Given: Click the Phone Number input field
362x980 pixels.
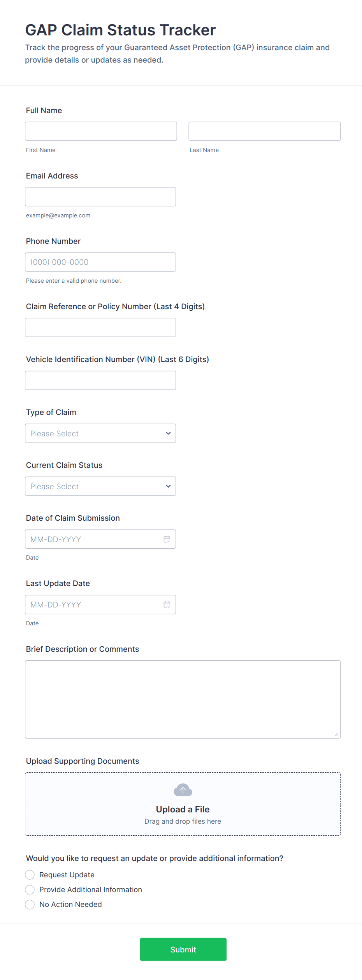Looking at the screenshot, I should (100, 262).
